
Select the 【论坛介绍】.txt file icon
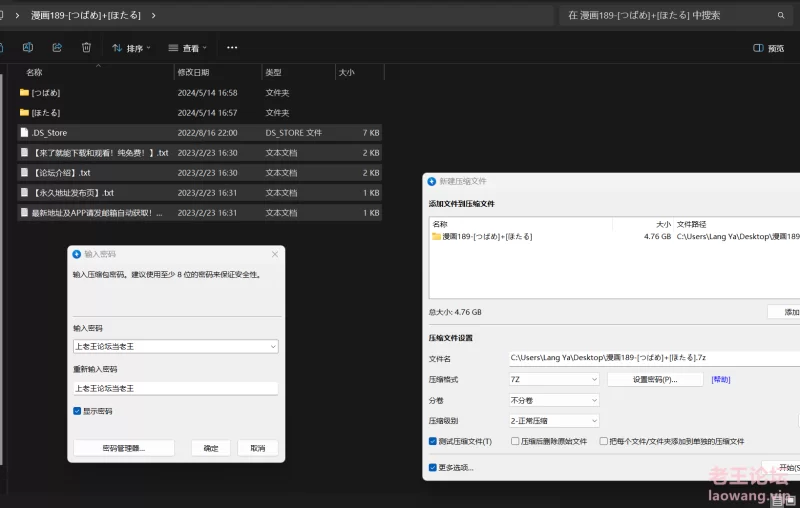25,173
